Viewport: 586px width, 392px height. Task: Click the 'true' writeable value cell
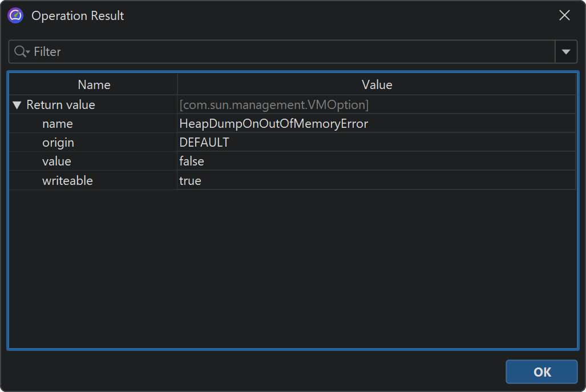click(191, 181)
